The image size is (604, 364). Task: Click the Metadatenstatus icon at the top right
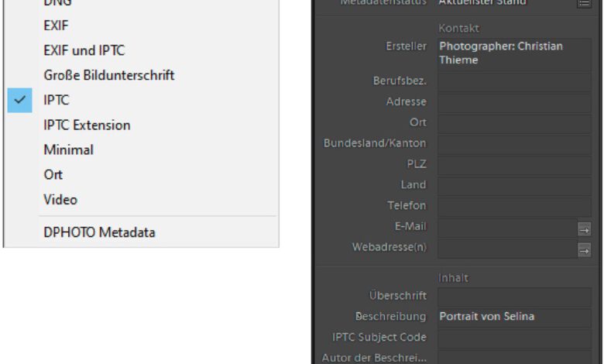[583, 3]
